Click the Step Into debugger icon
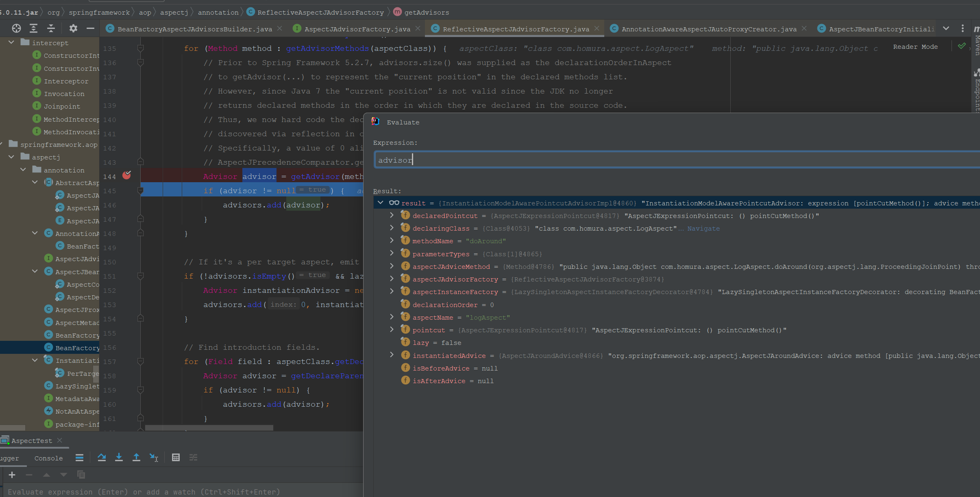Screen dimensions: 980x497 coord(119,458)
